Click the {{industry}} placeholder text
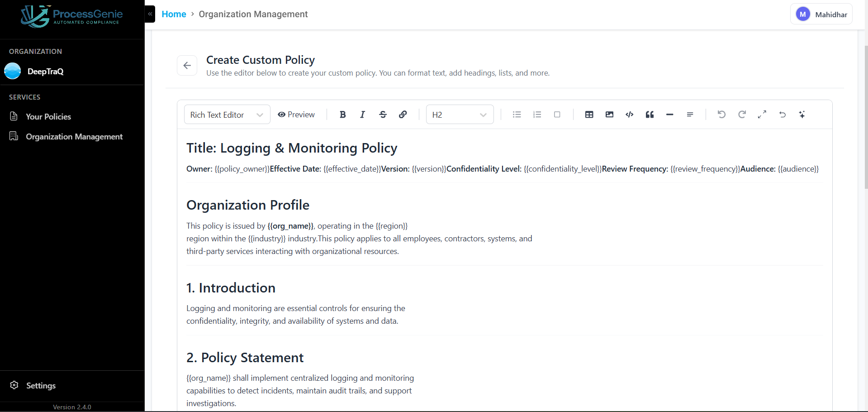This screenshot has width=868, height=412. pos(267,239)
